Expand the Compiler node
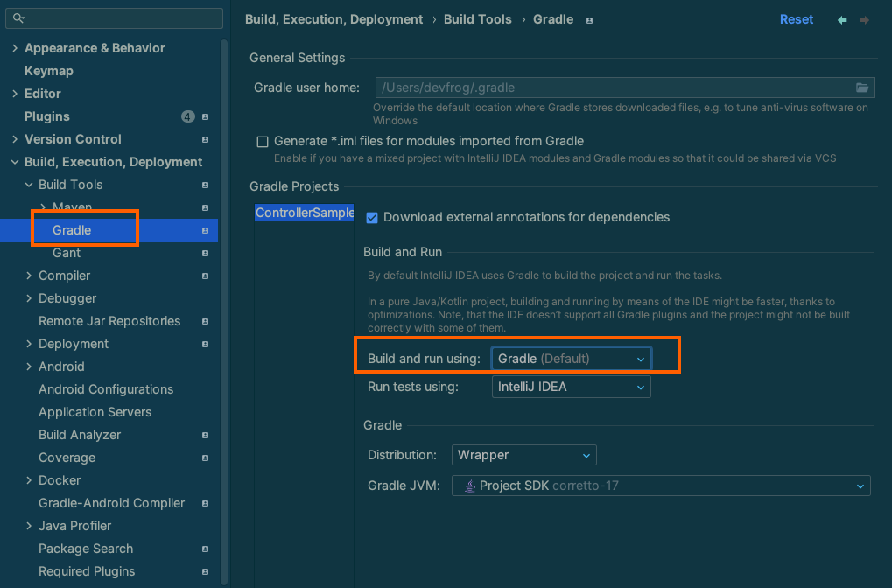This screenshot has width=892, height=588. pos(29,276)
